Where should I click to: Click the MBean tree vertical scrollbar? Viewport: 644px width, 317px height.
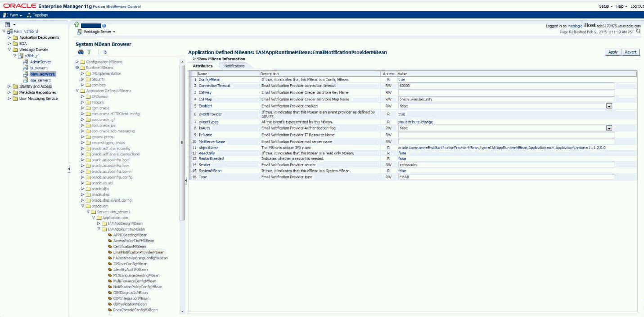182,142
